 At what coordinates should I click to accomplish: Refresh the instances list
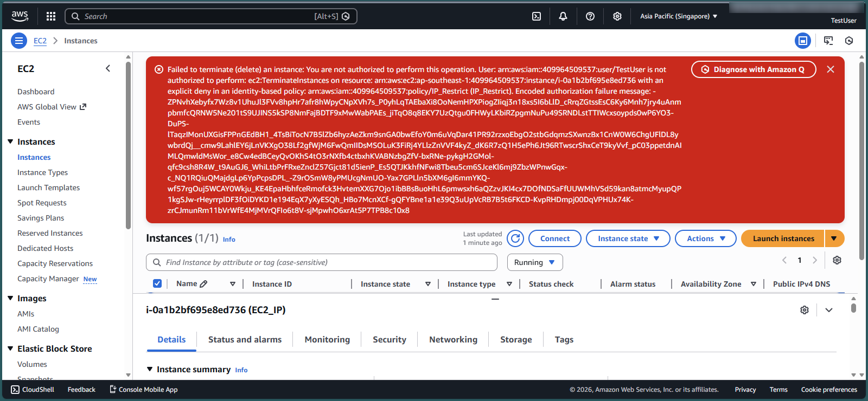click(x=515, y=238)
